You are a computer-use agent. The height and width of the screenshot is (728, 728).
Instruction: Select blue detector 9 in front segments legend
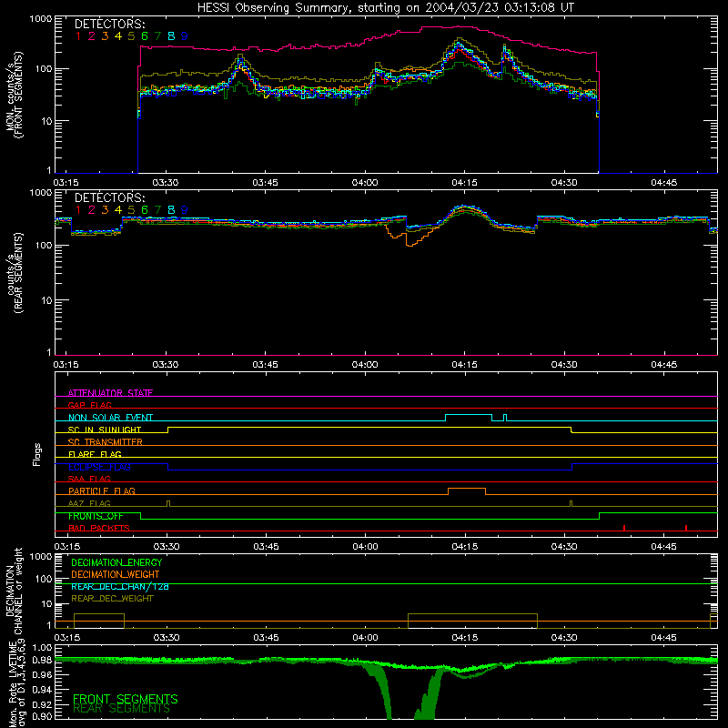coord(185,36)
